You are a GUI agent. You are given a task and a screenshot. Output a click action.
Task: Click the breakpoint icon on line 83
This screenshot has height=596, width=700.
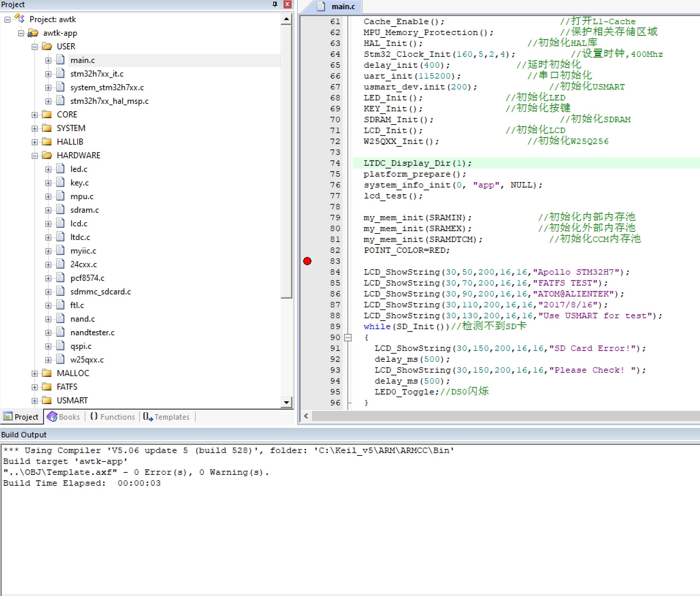click(308, 261)
